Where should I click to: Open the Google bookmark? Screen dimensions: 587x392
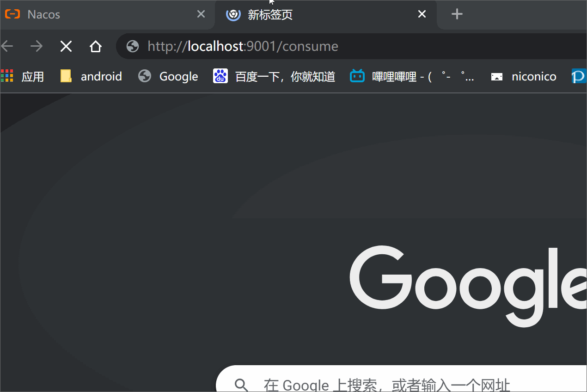pyautogui.click(x=168, y=76)
